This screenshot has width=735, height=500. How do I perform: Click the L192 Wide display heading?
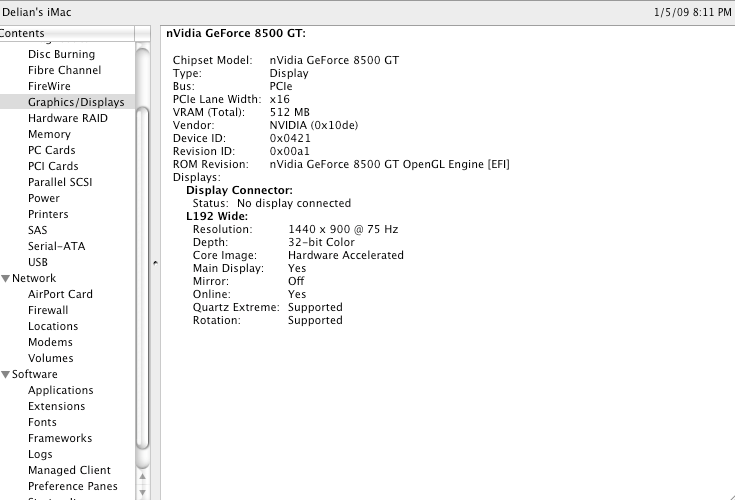pyautogui.click(x=217, y=216)
